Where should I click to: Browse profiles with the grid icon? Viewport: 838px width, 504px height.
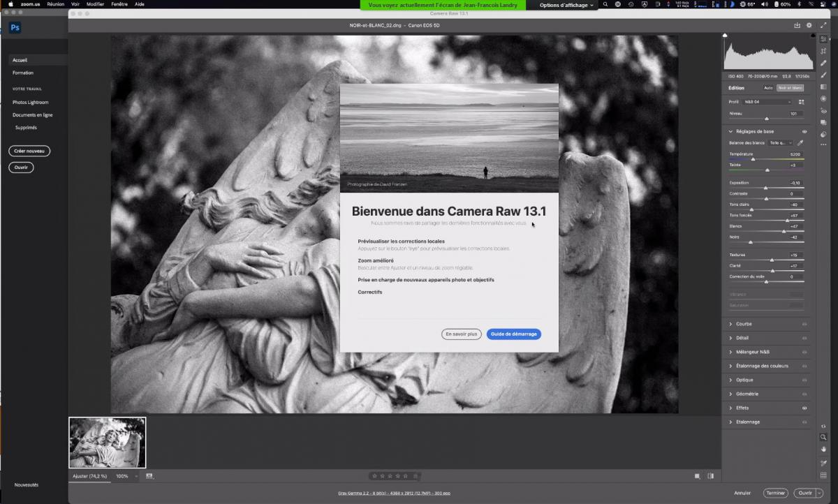point(801,102)
